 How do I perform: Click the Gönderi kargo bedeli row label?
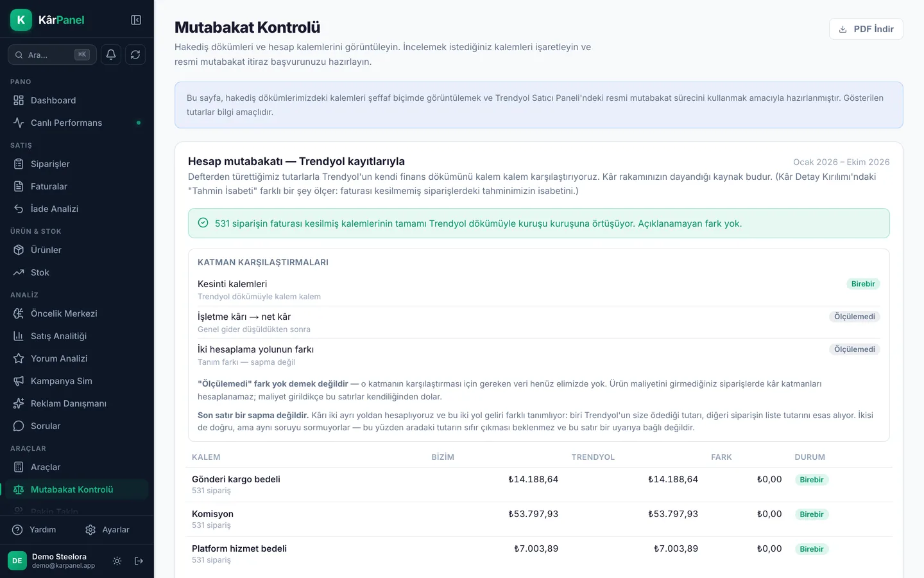236,479
